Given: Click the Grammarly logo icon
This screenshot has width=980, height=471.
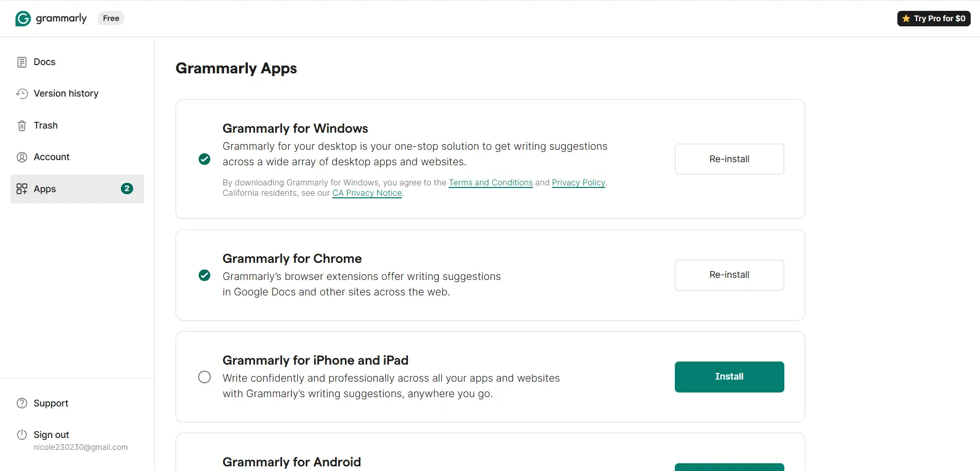Looking at the screenshot, I should coord(23,19).
